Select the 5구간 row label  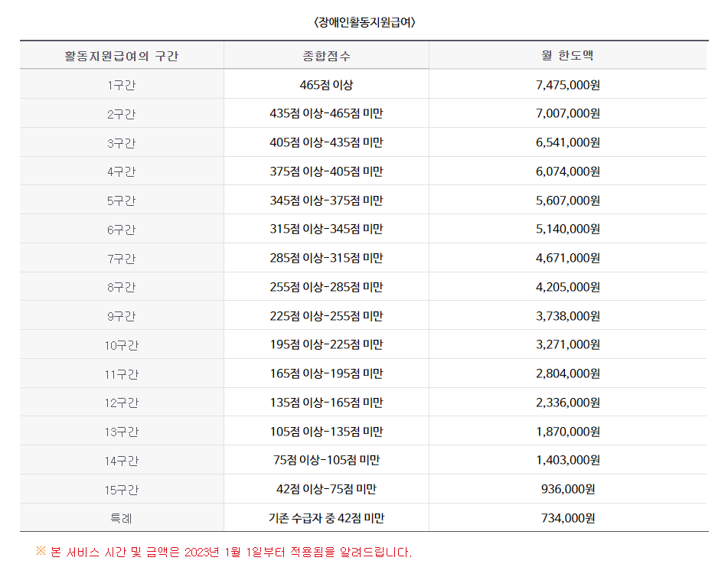pos(122,200)
